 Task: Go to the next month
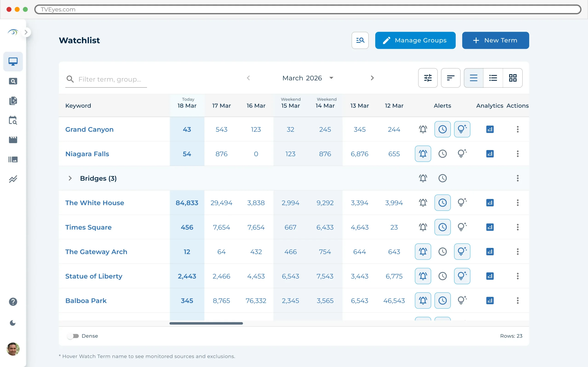click(x=372, y=78)
